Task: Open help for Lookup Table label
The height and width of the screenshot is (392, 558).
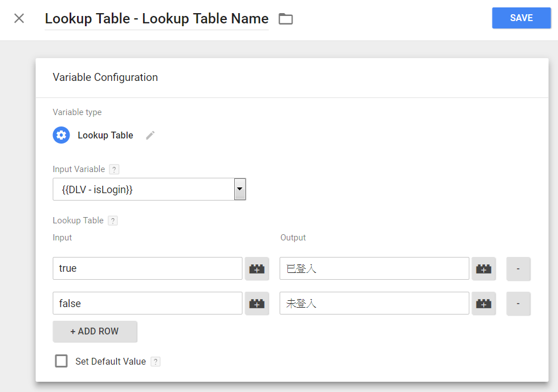Action: point(113,220)
